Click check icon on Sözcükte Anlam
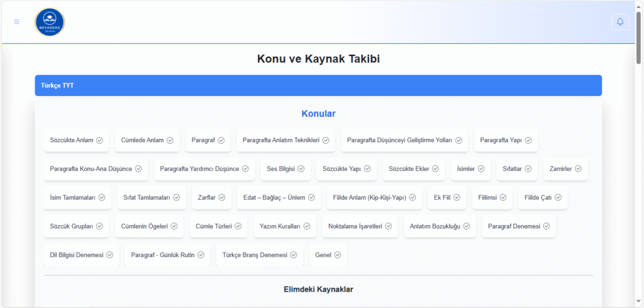 click(99, 140)
